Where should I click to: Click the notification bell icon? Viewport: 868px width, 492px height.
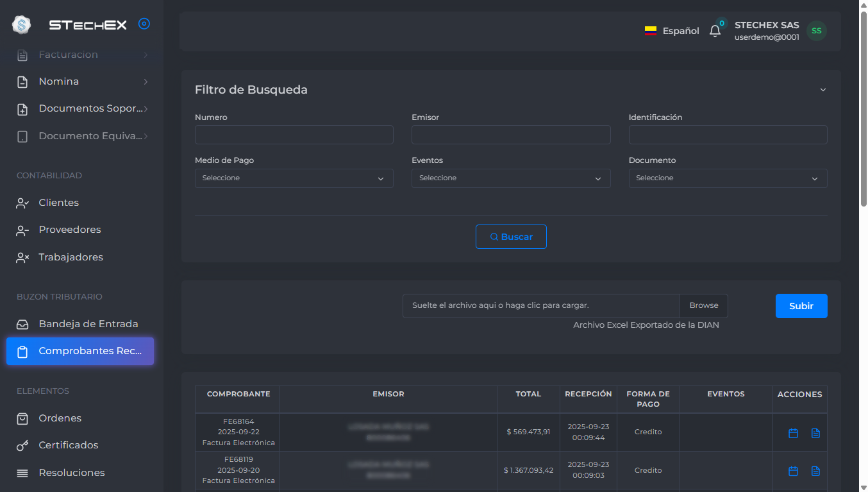coord(715,31)
